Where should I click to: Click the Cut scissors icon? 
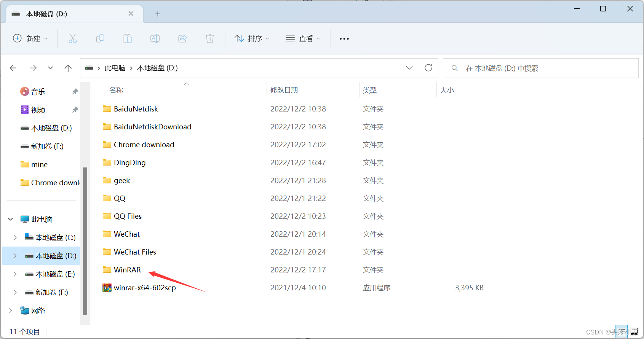(73, 38)
